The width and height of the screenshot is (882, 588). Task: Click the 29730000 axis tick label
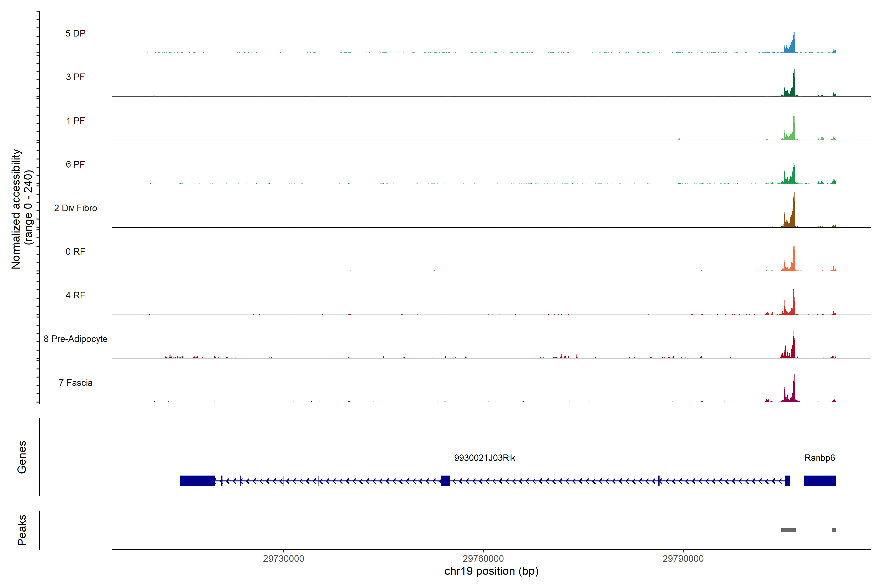tap(283, 558)
